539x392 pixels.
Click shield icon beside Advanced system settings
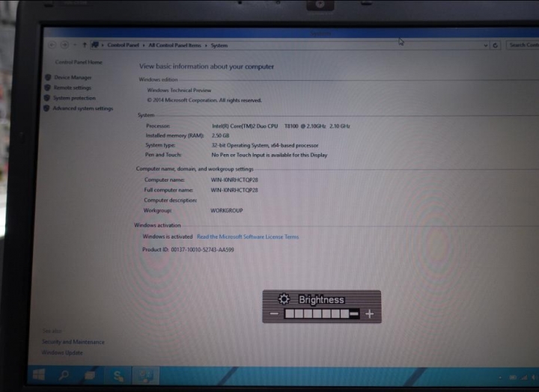pos(46,108)
